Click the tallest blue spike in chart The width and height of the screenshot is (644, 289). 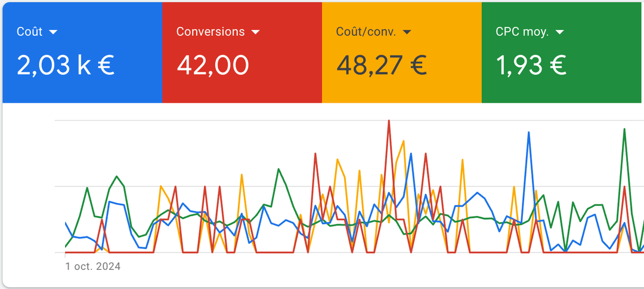tap(528, 133)
